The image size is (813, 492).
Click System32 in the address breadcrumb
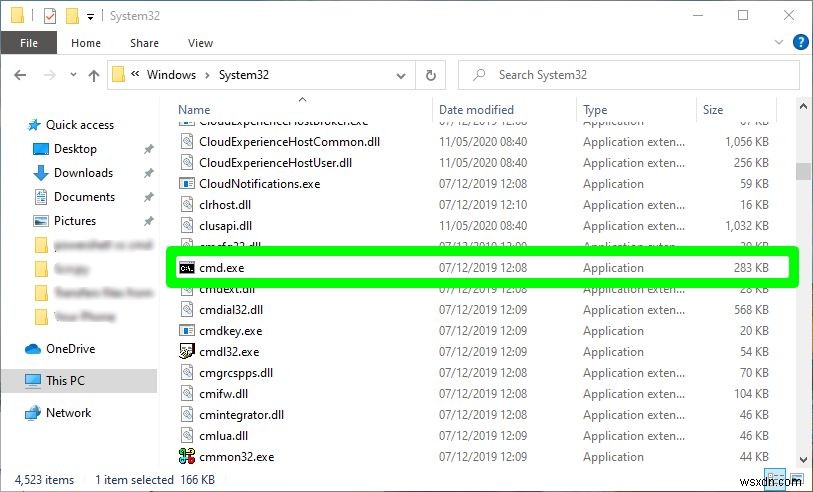(x=244, y=75)
